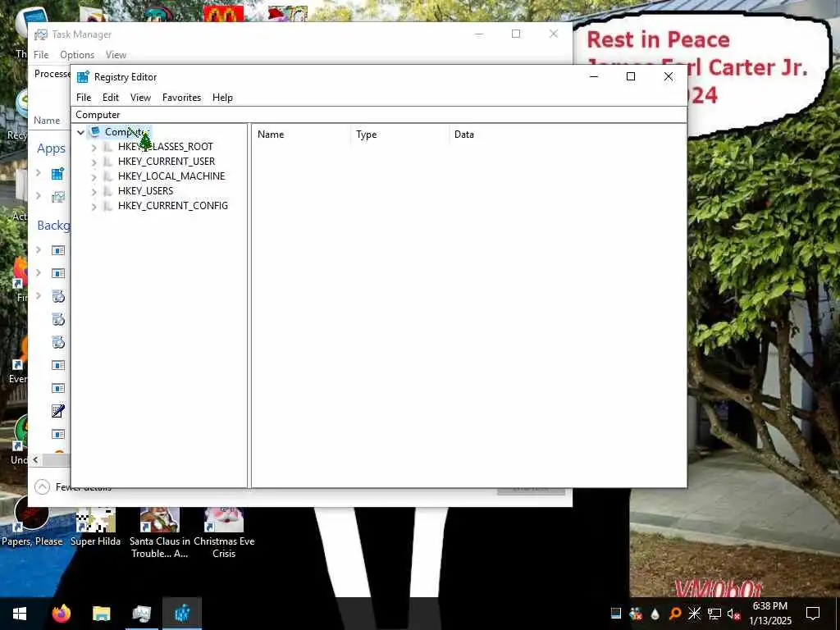Select the Registry Editor process icon in Task Manager
The image size is (840, 630).
coord(58,173)
